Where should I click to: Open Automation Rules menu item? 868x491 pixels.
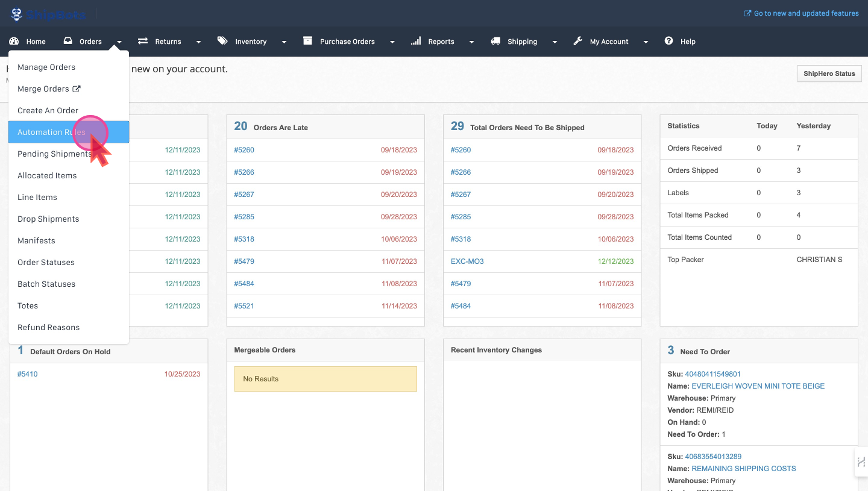tap(69, 132)
